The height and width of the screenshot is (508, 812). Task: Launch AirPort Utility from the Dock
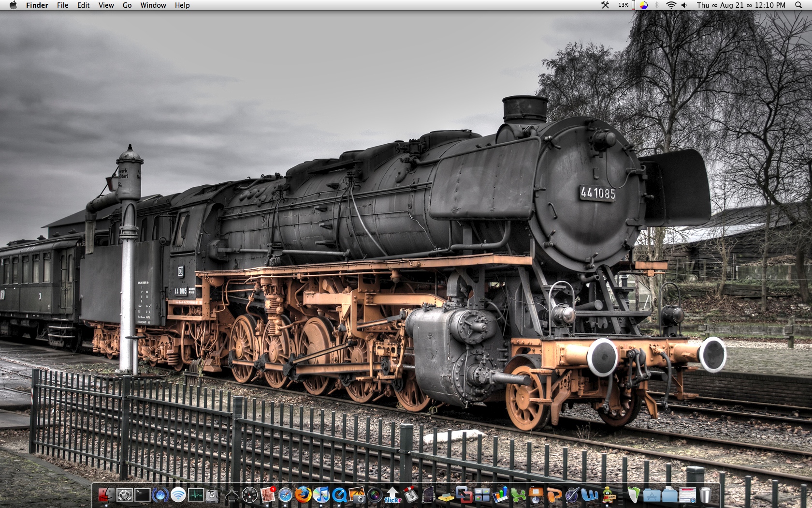[178, 495]
